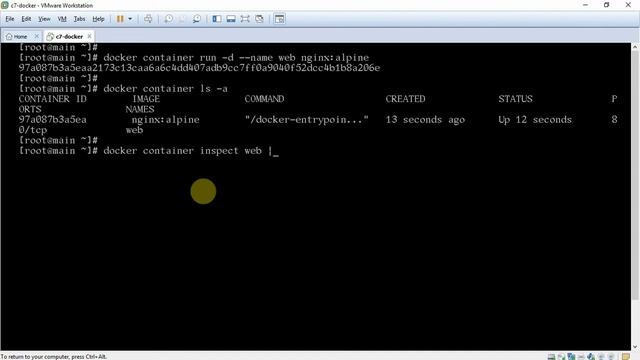Click nginx:alpine in the IMAGE column
The image size is (640, 360).
165,120
